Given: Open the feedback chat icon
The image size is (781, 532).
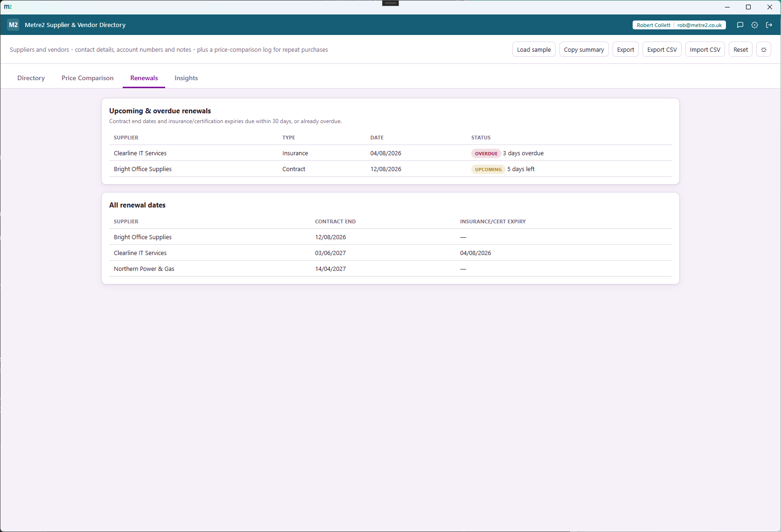Looking at the screenshot, I should pyautogui.click(x=740, y=25).
